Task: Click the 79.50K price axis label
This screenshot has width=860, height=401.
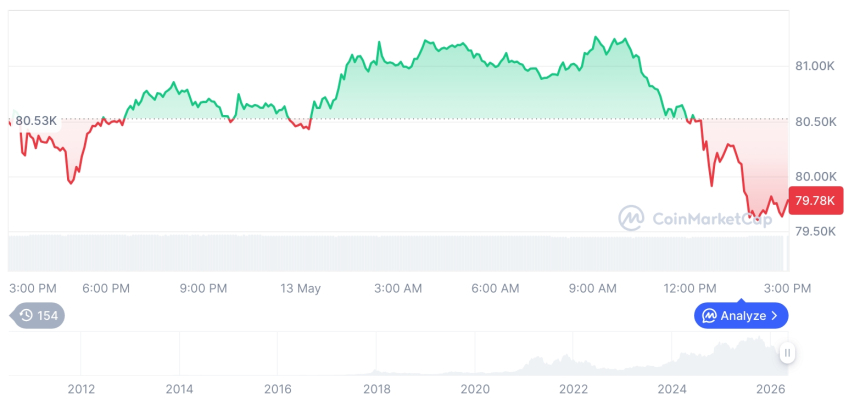Action: [816, 231]
